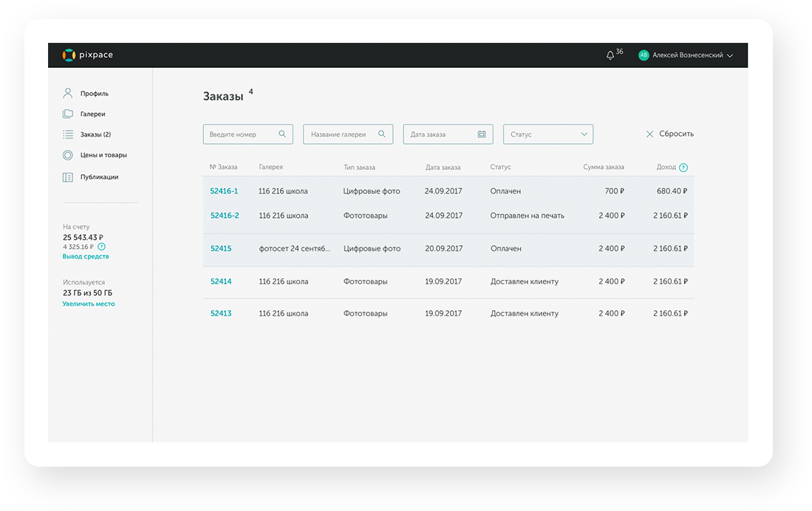The image size is (812, 511).
Task: Open notifications bell icon
Action: [x=610, y=55]
